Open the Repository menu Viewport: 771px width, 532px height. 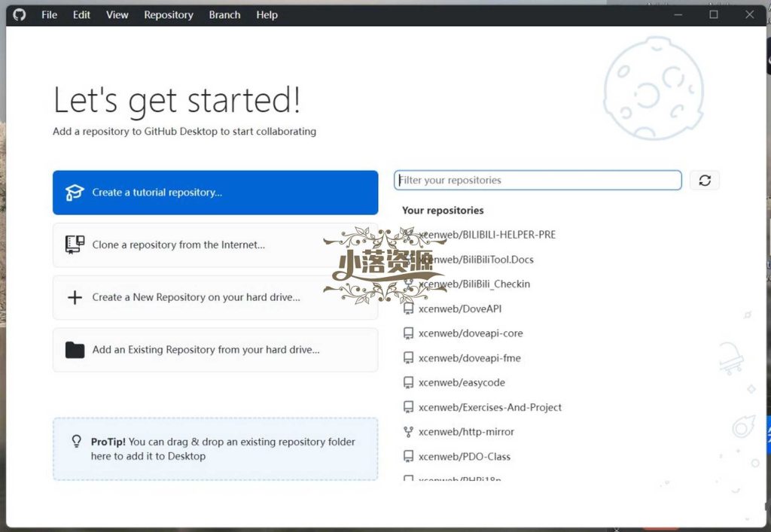(x=169, y=15)
